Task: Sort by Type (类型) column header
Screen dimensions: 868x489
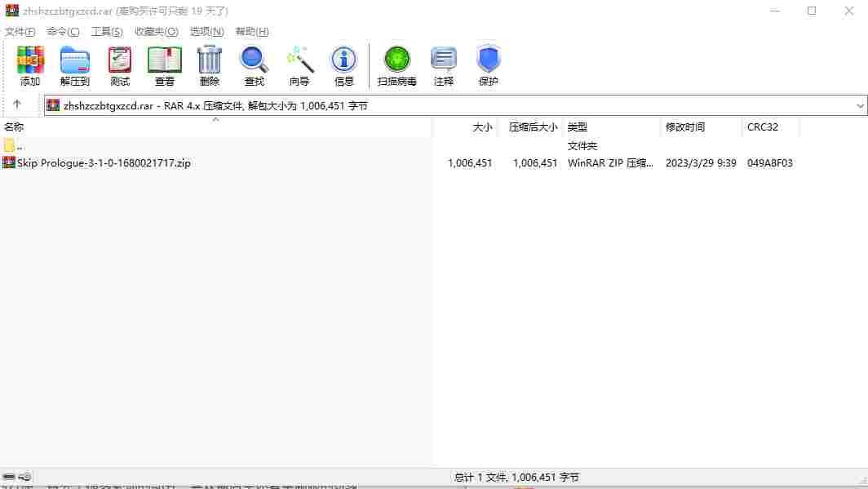Action: coord(611,127)
